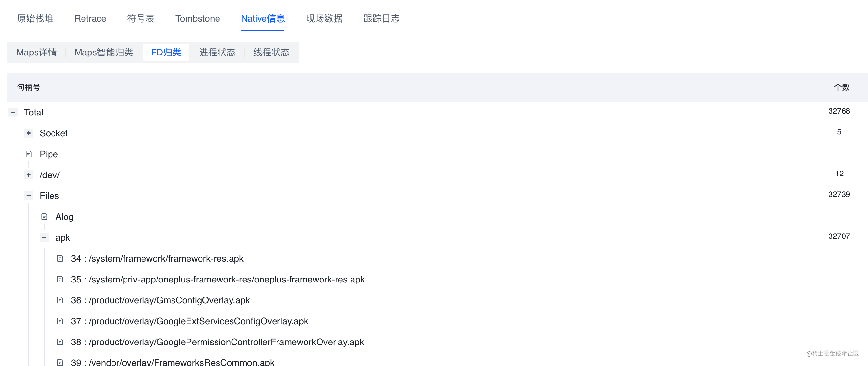
Task: Expand the /dev/ tree node
Action: [x=29, y=175]
